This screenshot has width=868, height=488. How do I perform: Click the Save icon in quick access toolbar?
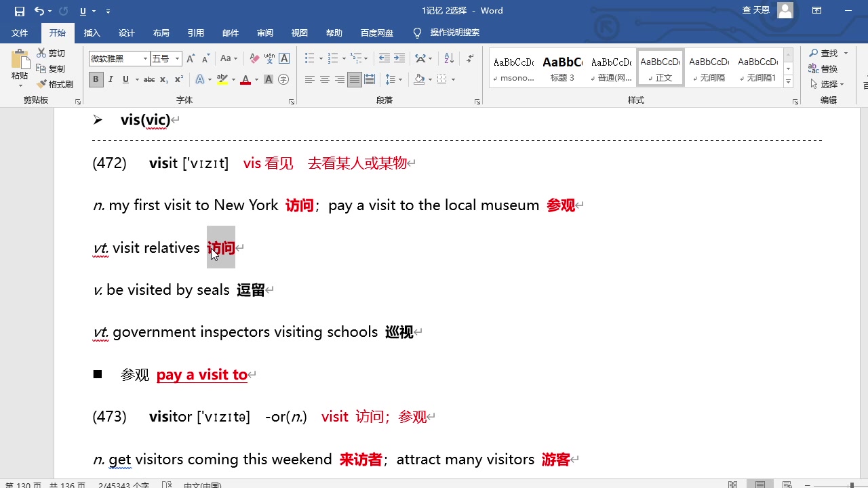point(20,11)
